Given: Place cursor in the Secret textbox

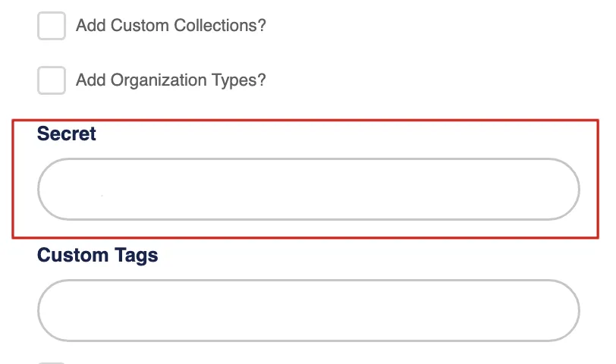Looking at the screenshot, I should coord(308,190).
